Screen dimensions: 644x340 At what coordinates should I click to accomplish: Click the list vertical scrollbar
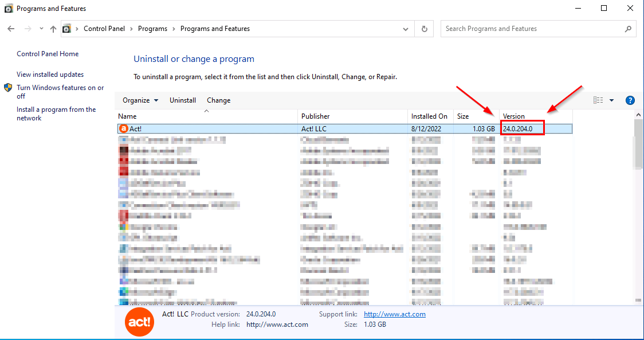[x=638, y=144]
